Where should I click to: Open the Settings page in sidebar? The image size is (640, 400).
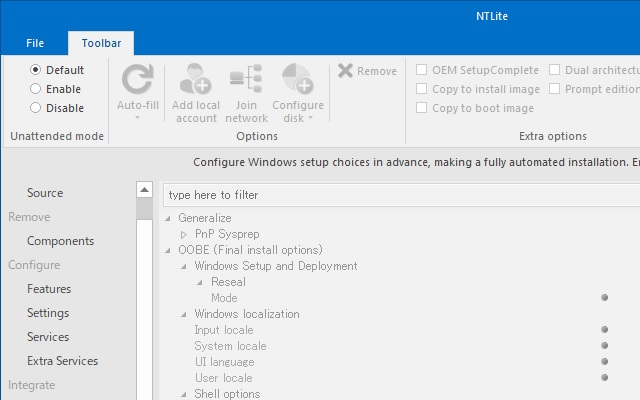pyautogui.click(x=48, y=313)
